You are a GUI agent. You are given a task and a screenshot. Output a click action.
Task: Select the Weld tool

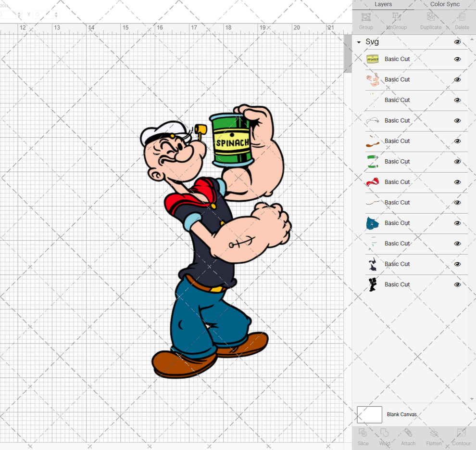385,437
